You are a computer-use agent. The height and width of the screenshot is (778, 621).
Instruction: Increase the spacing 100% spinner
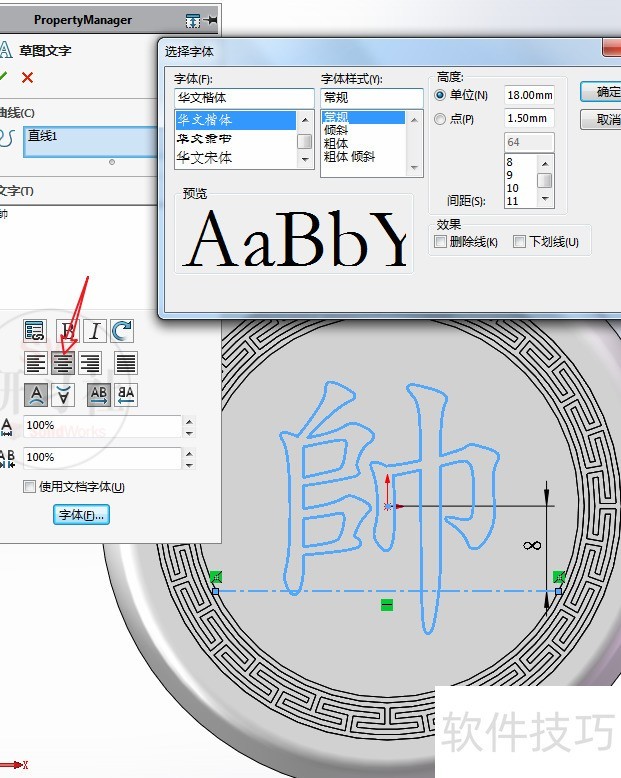[189, 454]
